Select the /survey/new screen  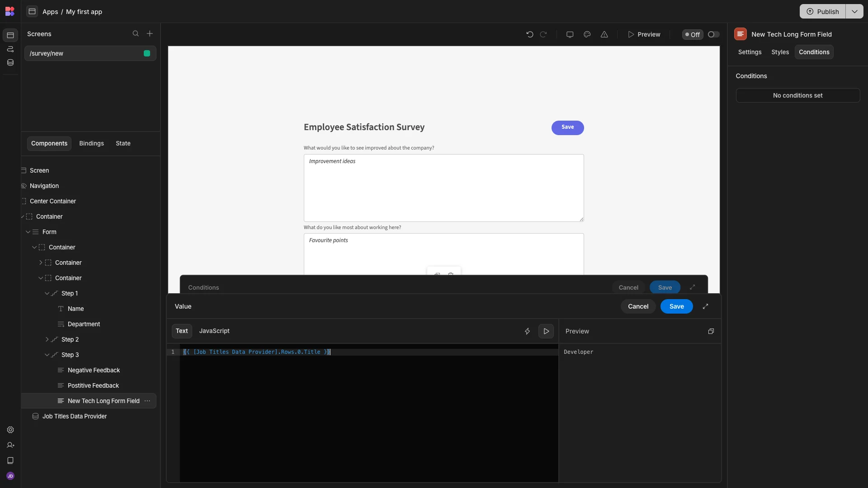[90, 53]
